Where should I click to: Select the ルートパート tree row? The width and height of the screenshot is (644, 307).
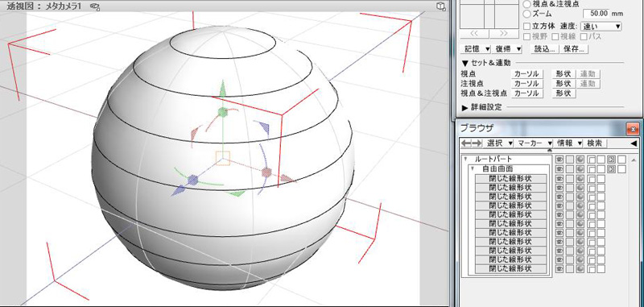click(506, 159)
